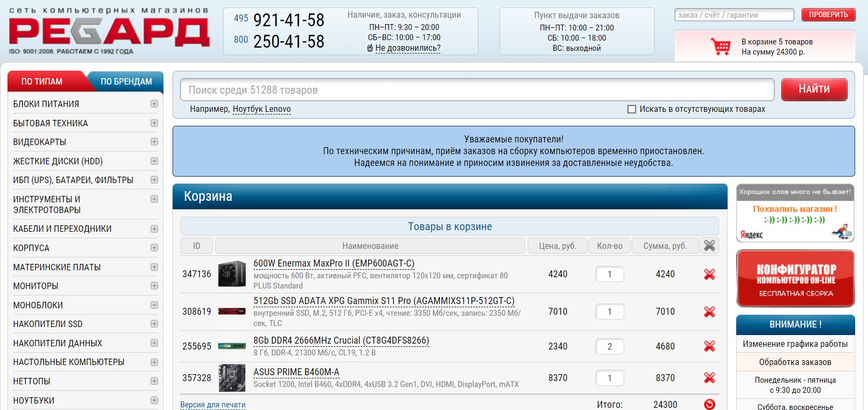The image size is (868, 410).
Task: Open the ВИДЕОКАРТЫ category link
Action: [40, 142]
